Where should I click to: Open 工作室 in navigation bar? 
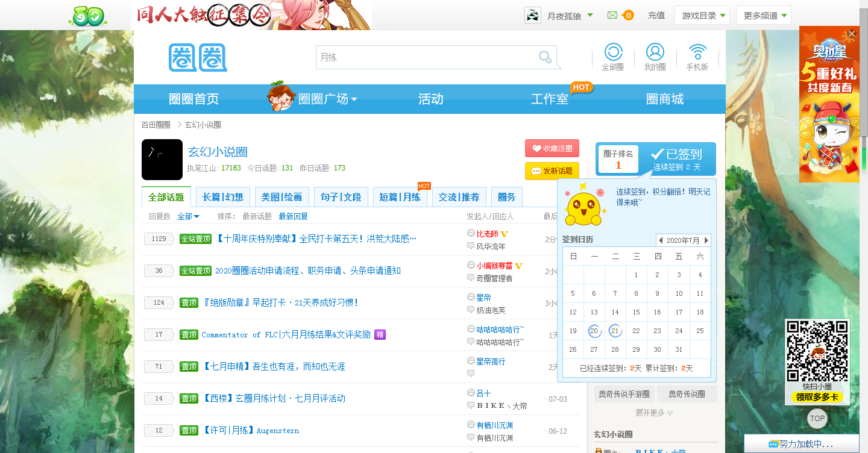click(x=550, y=99)
